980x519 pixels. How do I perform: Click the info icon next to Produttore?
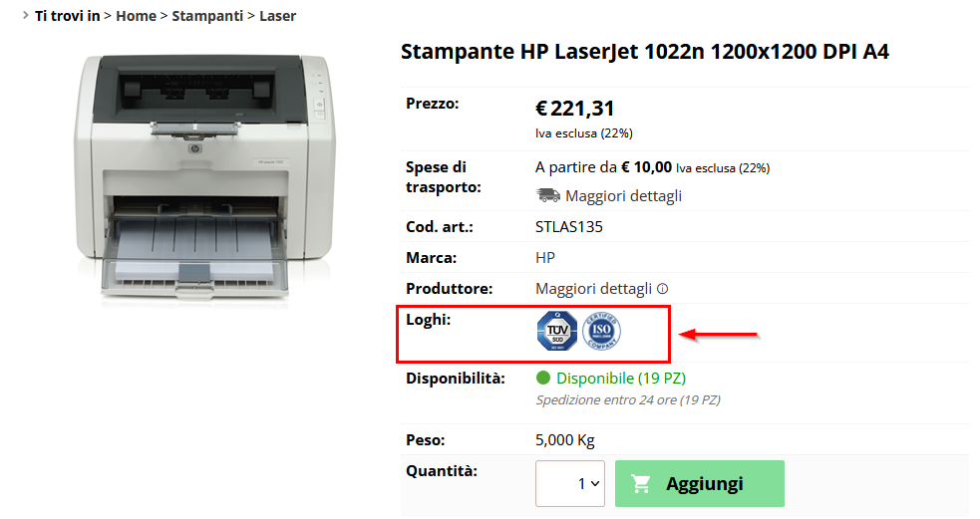(663, 289)
